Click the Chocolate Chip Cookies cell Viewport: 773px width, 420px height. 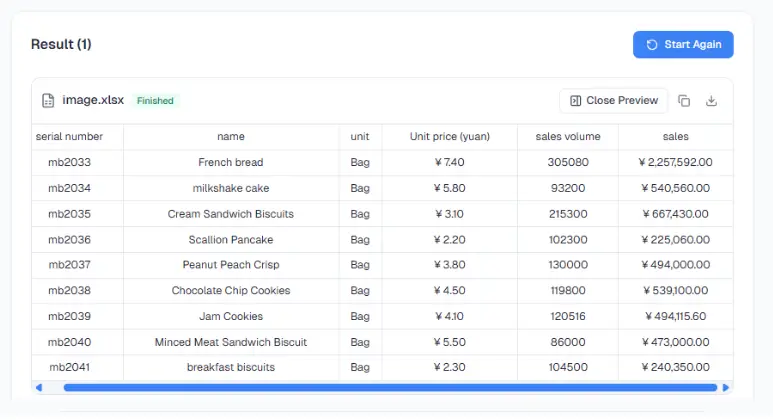tap(231, 291)
